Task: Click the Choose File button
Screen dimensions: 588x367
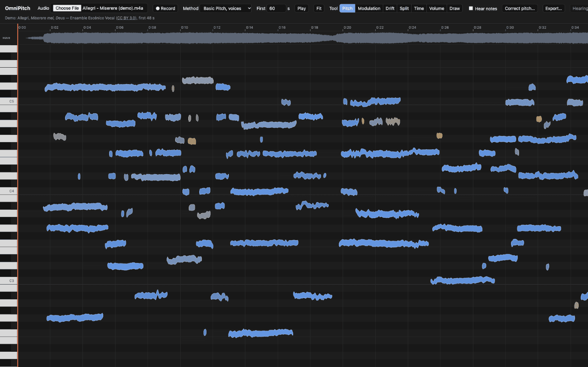Action: [x=67, y=8]
